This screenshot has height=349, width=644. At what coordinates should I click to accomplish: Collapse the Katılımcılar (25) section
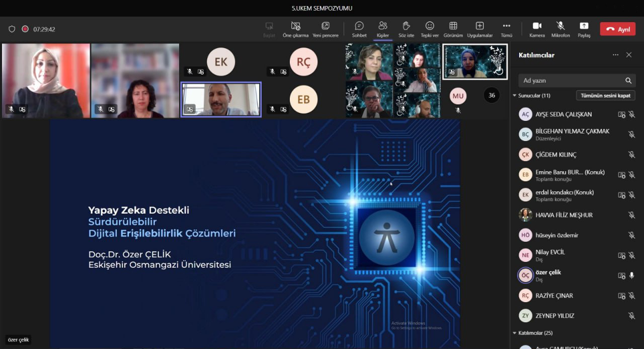515,333
